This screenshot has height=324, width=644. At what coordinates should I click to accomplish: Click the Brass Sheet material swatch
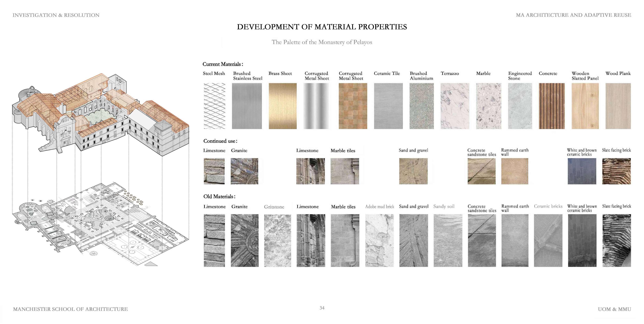tap(283, 106)
